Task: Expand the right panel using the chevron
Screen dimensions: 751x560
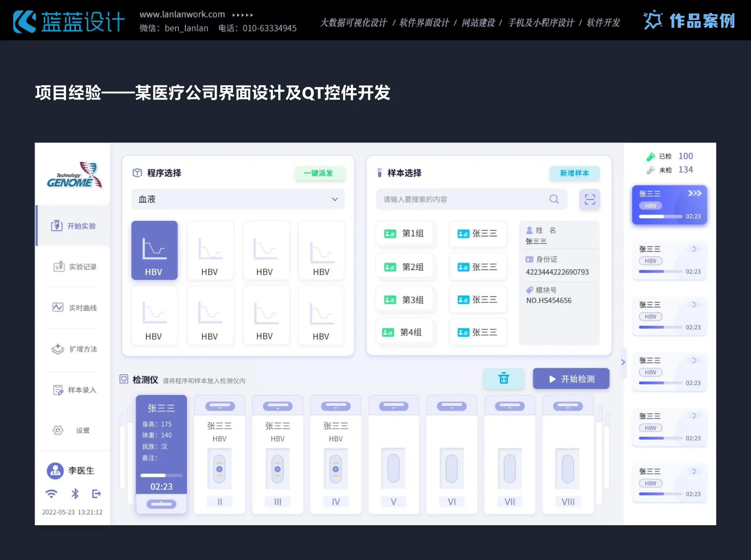Action: click(623, 362)
